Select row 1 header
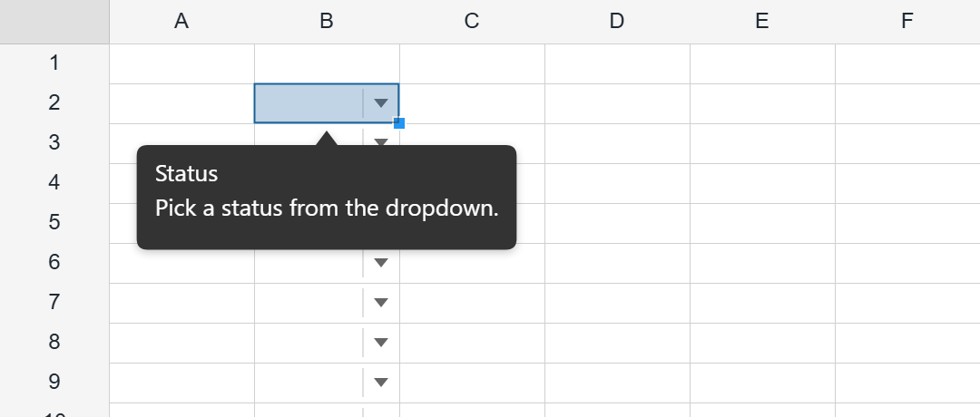Screen dimensions: 980x417 click(54, 63)
